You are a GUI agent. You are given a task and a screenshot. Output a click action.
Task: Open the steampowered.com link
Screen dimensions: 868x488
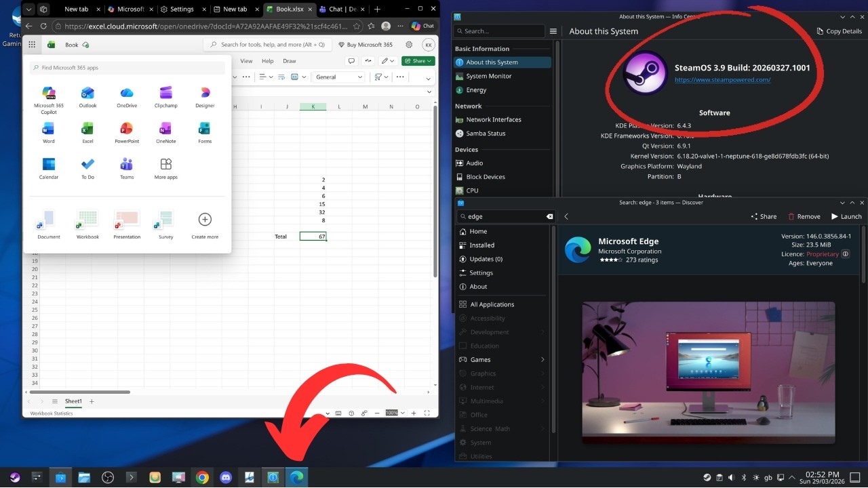[x=722, y=80]
